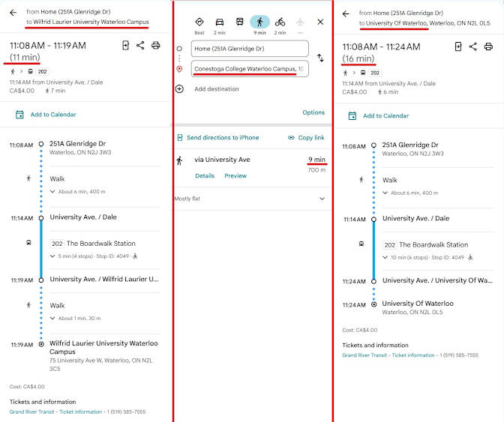The width and height of the screenshot is (504, 422).
Task: Click the copy link chain icon
Action: click(291, 137)
